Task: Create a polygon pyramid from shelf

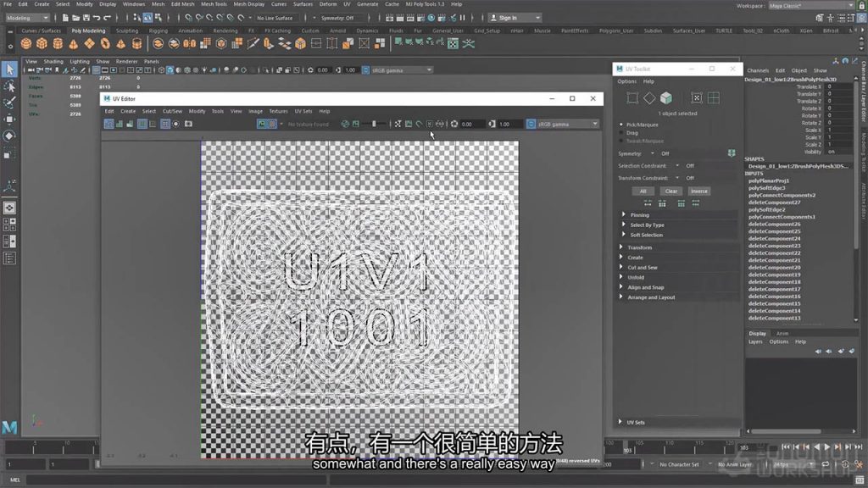Action: tap(120, 44)
